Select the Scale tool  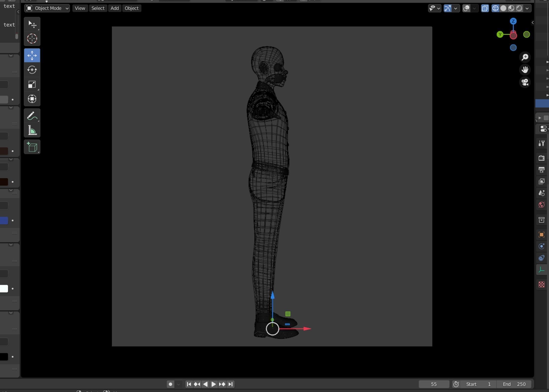tap(32, 85)
